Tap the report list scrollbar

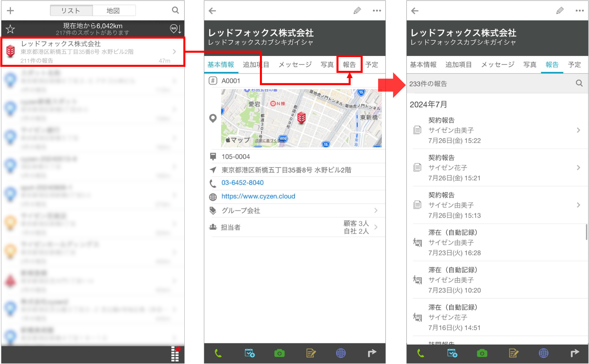[x=587, y=232]
